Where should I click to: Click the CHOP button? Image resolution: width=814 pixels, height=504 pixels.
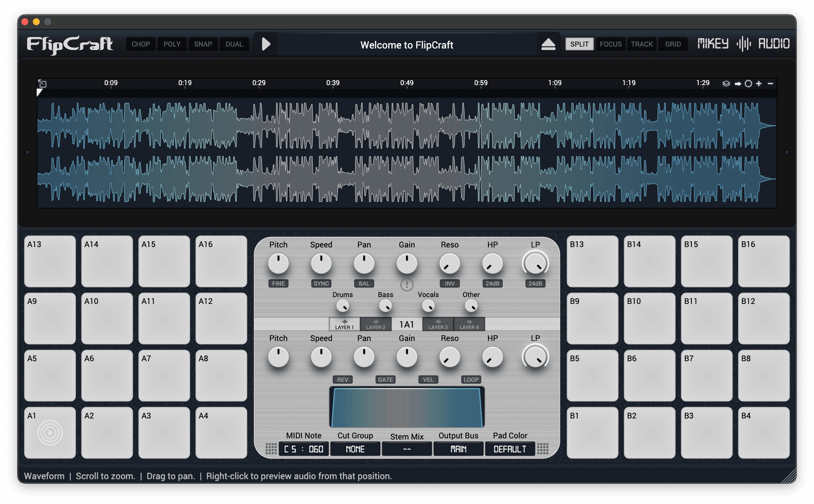141,44
